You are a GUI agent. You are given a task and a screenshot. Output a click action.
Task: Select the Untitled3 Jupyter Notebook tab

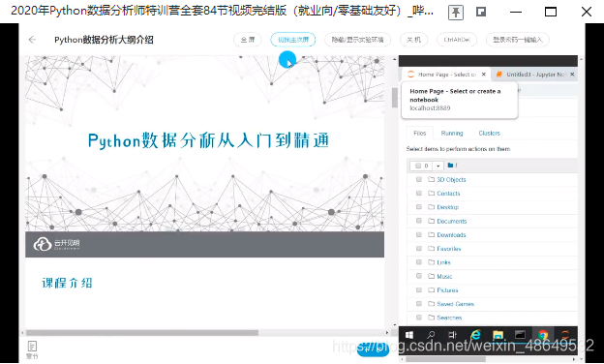(535, 75)
